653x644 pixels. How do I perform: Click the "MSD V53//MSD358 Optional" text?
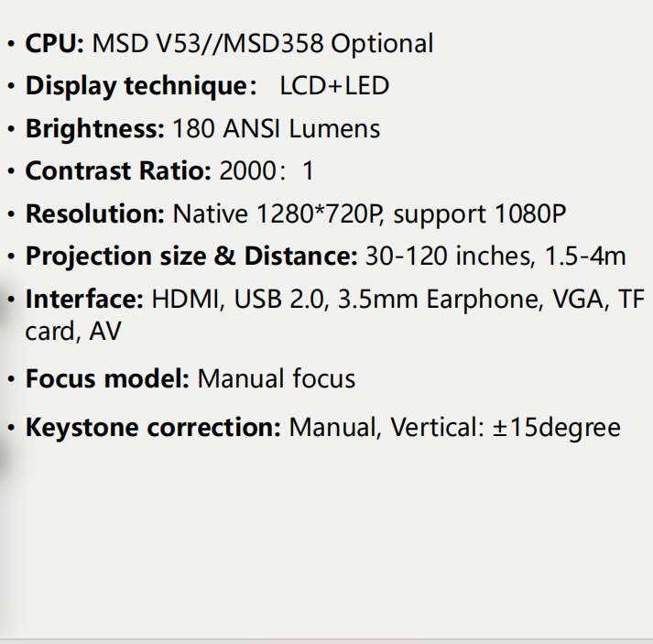263,43
